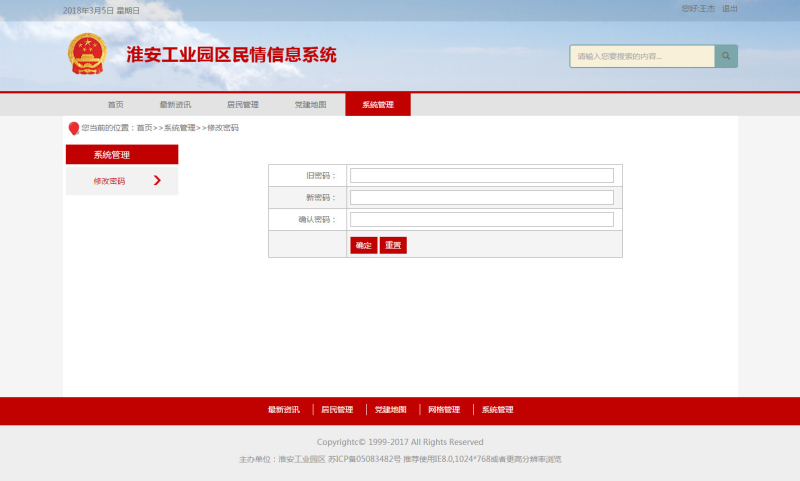Image resolution: width=800 pixels, height=481 pixels.
Task: Expand the 修改密码 sidebar chevron arrow
Action: [x=157, y=181]
